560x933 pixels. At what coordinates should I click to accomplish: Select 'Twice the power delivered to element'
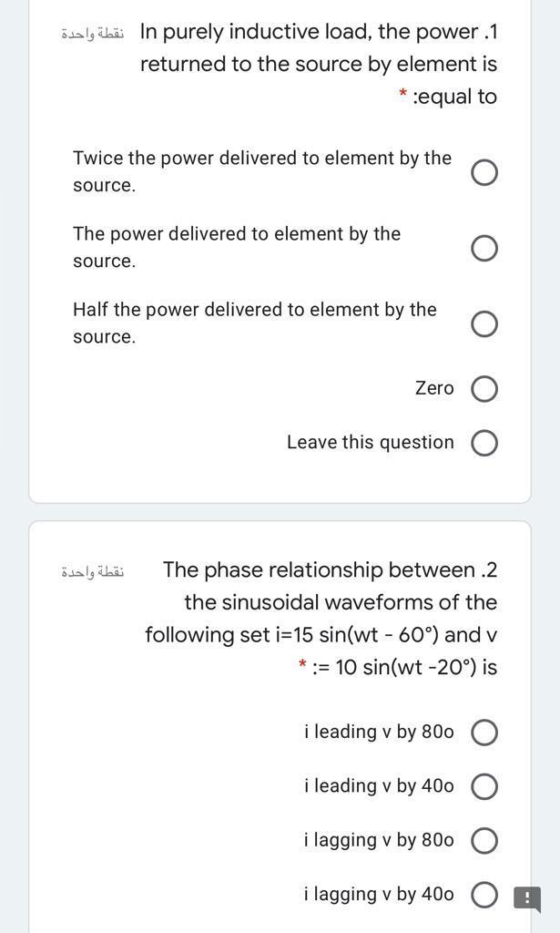(485, 171)
